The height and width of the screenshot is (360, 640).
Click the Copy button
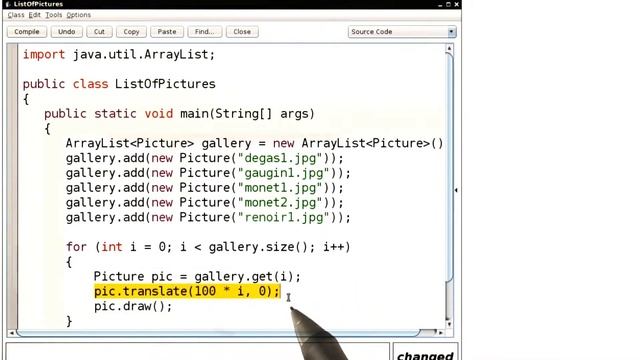tap(131, 31)
